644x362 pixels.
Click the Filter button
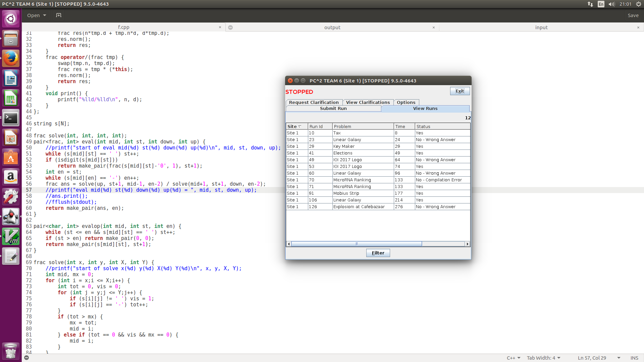tap(378, 253)
